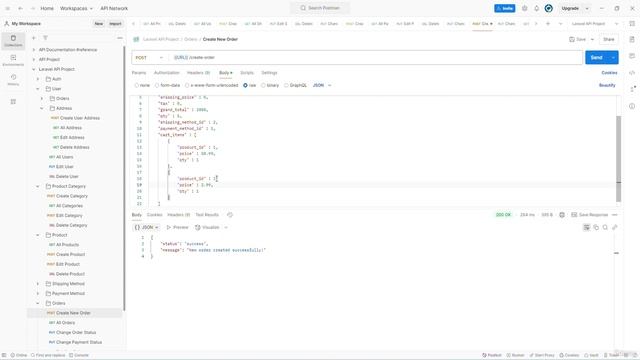640x360 pixels.
Task: Open the Save button arrow dropdown
Action: [x=592, y=40]
